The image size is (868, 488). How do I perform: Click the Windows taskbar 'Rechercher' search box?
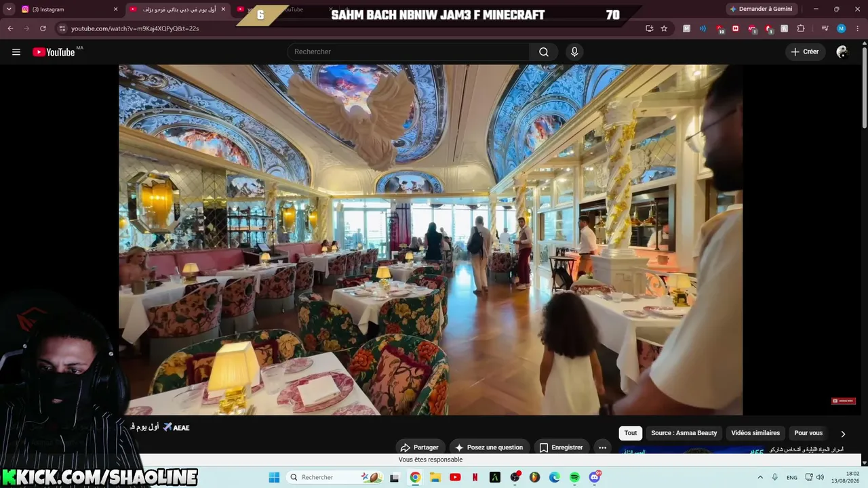(x=334, y=477)
